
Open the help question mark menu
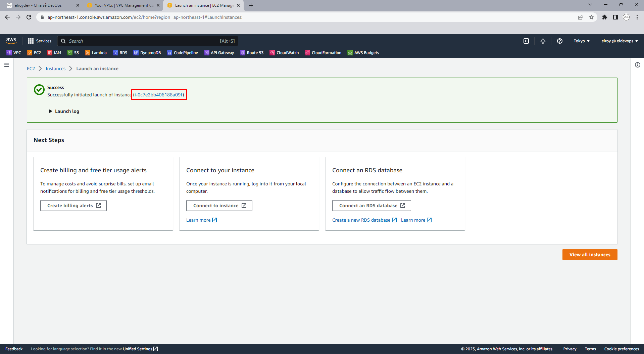(x=560, y=41)
